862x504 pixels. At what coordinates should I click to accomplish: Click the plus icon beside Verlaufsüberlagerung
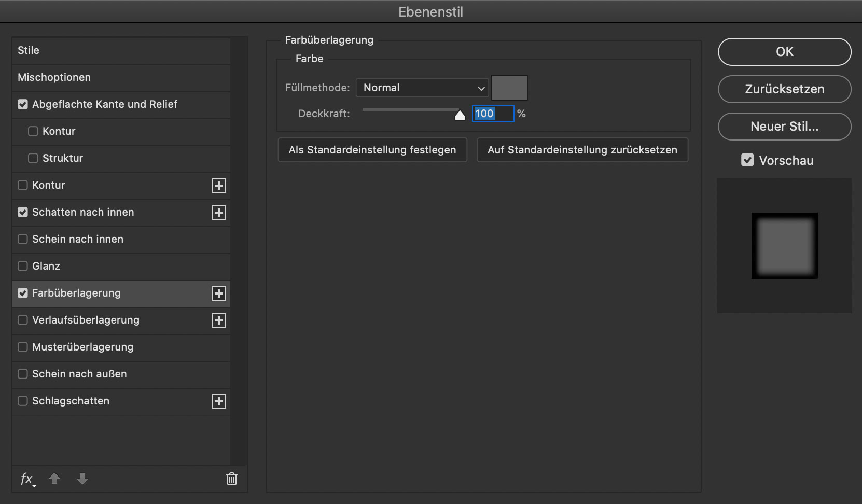pyautogui.click(x=219, y=320)
